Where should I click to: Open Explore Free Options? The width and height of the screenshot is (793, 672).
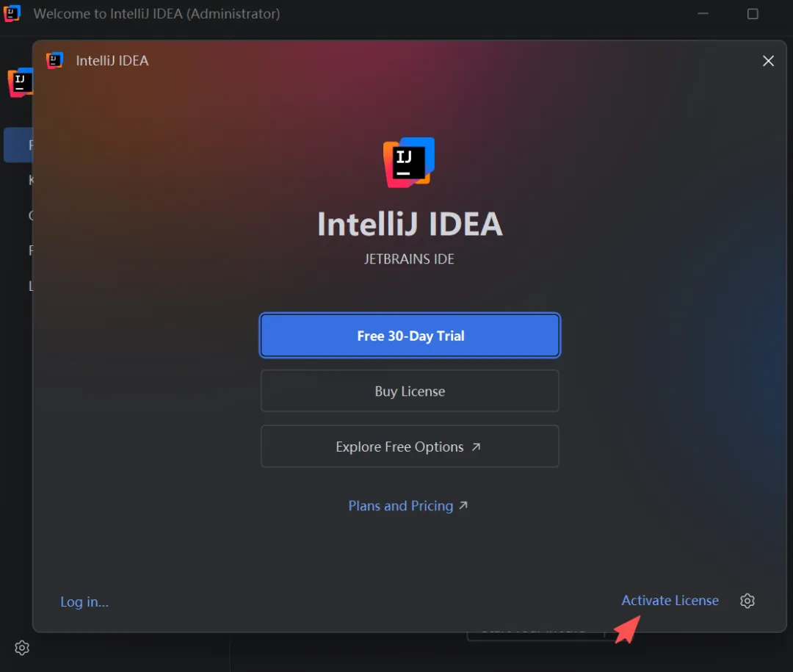400,447
